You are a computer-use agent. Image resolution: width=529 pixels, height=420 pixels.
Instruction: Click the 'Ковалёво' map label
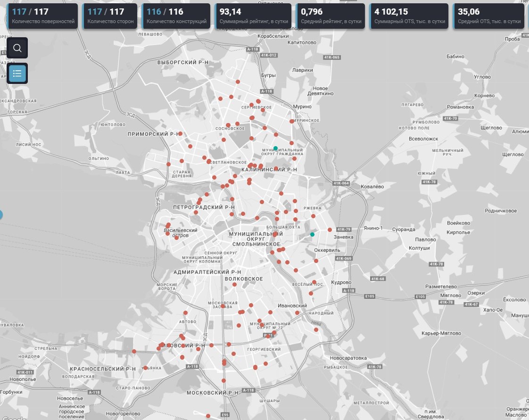coord(372,187)
